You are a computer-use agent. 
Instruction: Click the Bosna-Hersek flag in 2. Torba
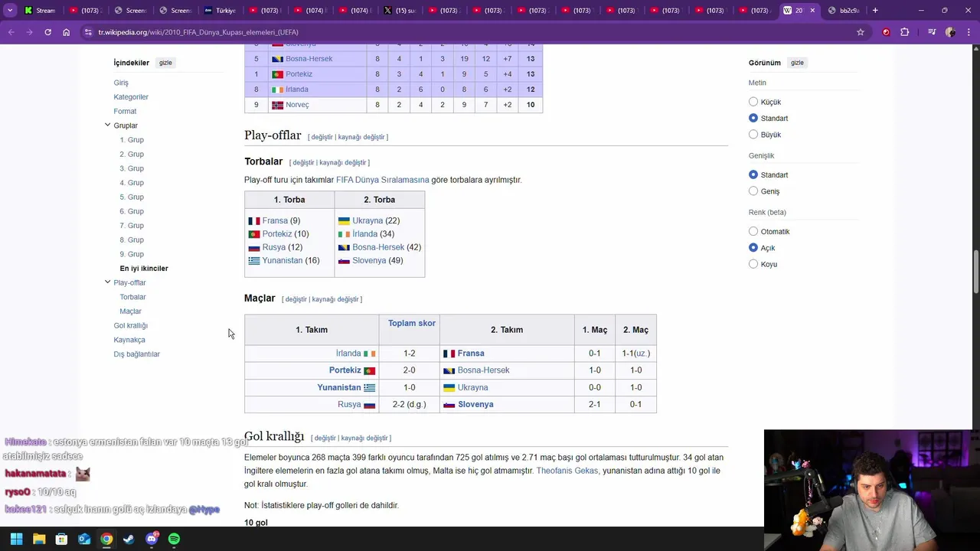[345, 247]
